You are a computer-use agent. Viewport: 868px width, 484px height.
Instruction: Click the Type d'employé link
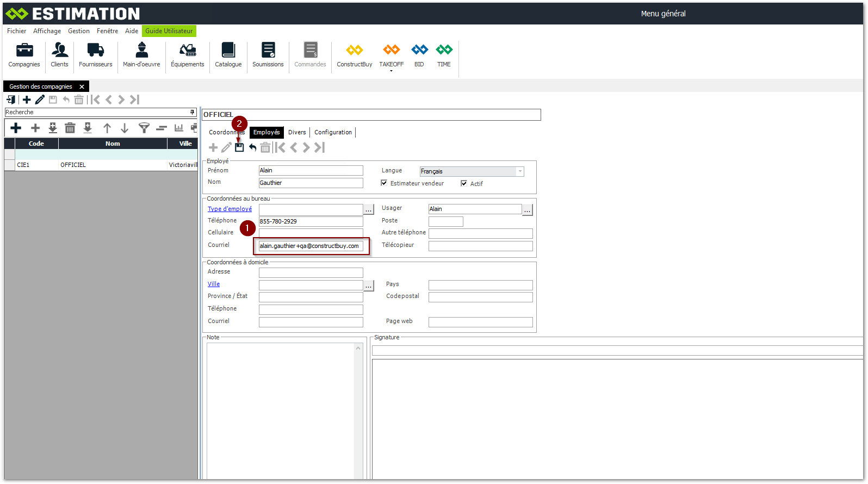[x=230, y=209]
